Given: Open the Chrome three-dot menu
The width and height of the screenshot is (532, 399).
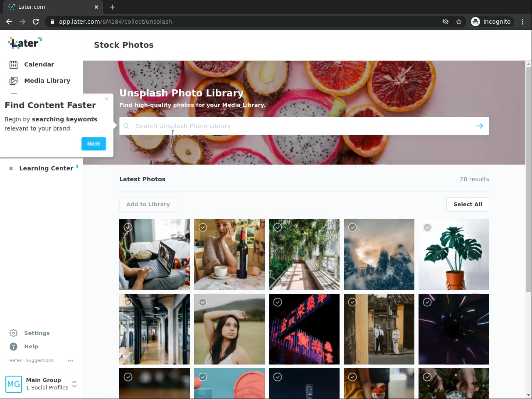Looking at the screenshot, I should coord(523,22).
